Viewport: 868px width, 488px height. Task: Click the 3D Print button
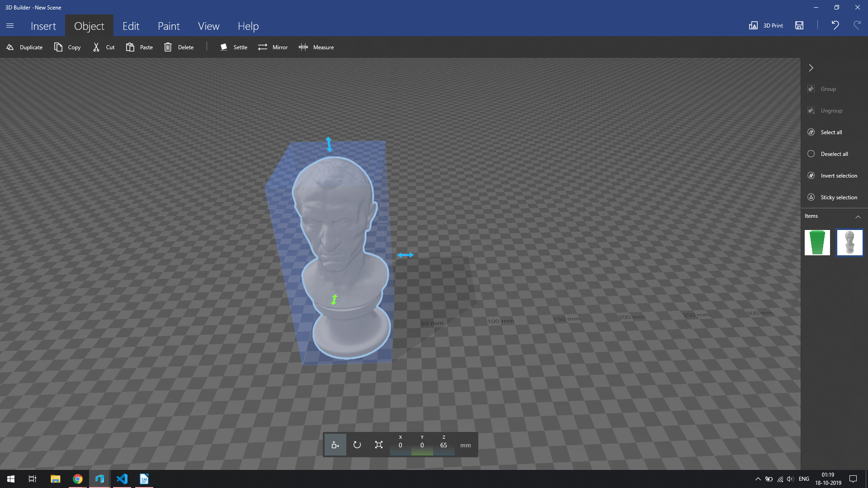[766, 25]
